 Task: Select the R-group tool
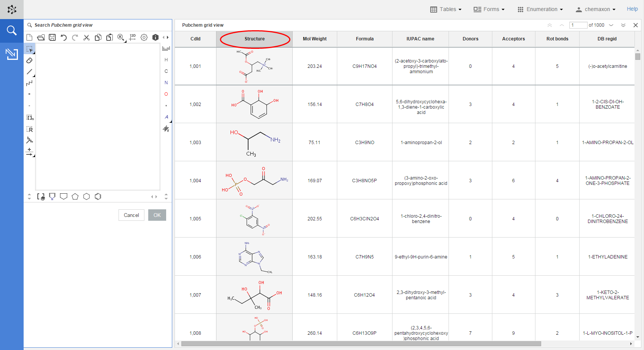point(30,129)
